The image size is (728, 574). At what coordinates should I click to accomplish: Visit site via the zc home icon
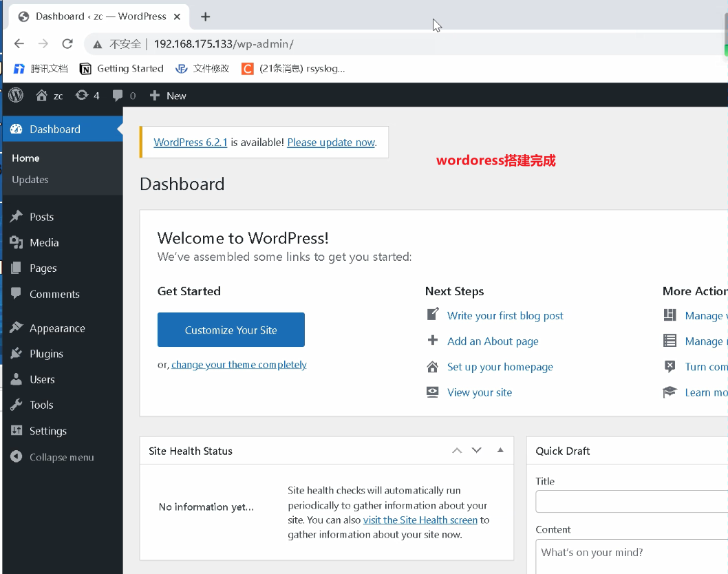tap(50, 96)
